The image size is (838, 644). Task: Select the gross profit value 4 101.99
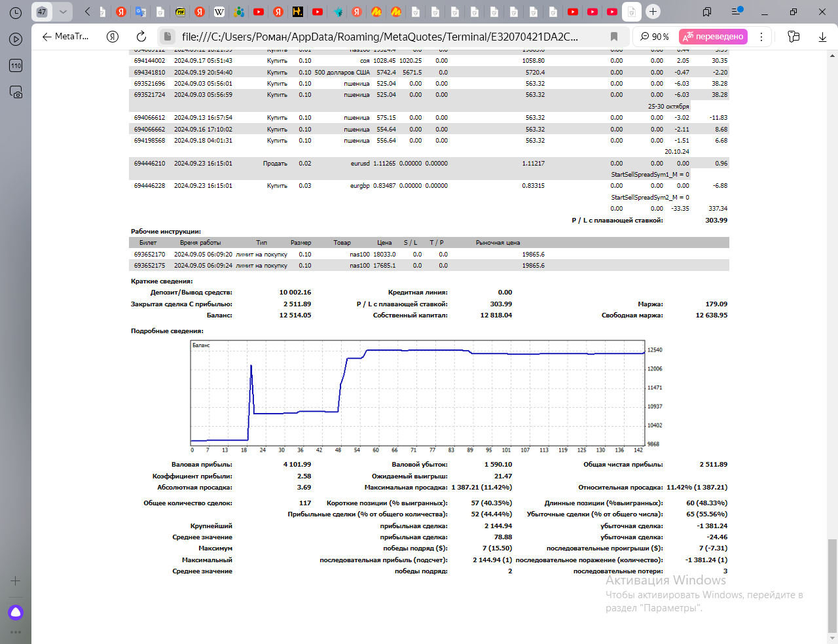(297, 465)
